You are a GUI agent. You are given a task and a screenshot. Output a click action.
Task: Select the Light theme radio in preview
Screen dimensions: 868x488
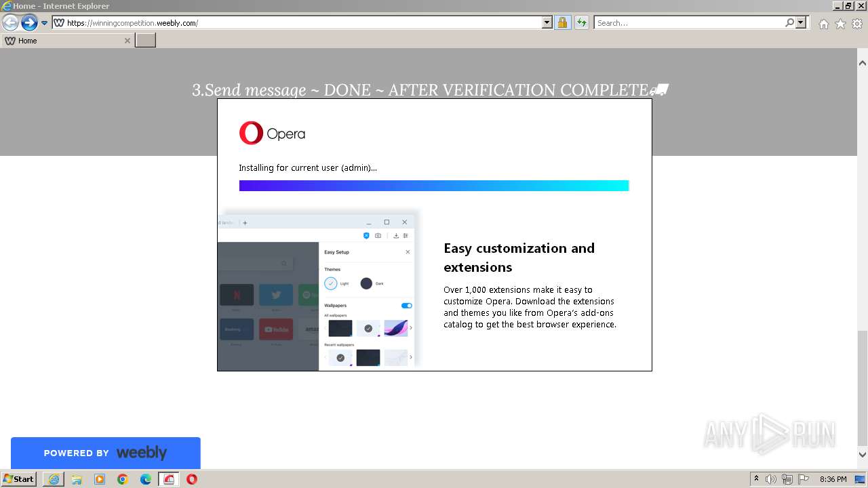coord(331,283)
